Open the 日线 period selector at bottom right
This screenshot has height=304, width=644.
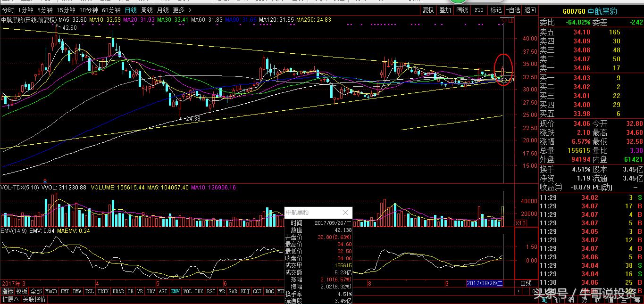coord(525,283)
